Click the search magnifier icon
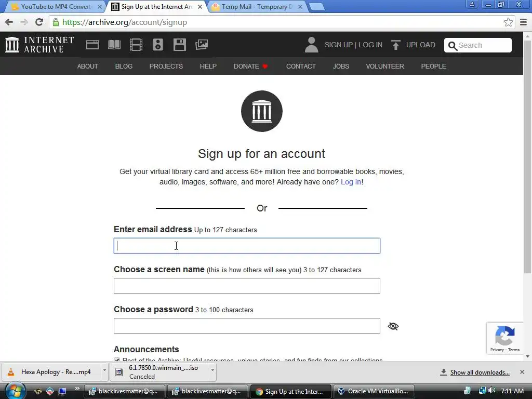 coord(453,46)
